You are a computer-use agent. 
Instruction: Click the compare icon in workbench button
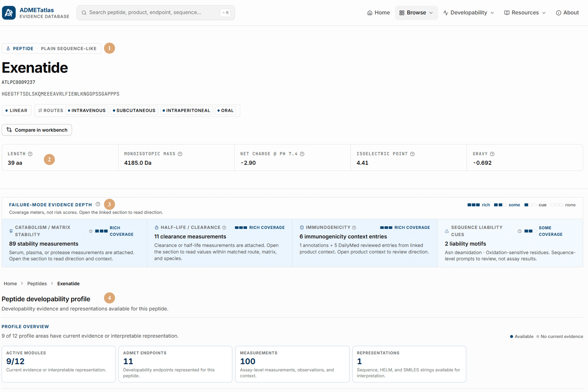(9, 130)
